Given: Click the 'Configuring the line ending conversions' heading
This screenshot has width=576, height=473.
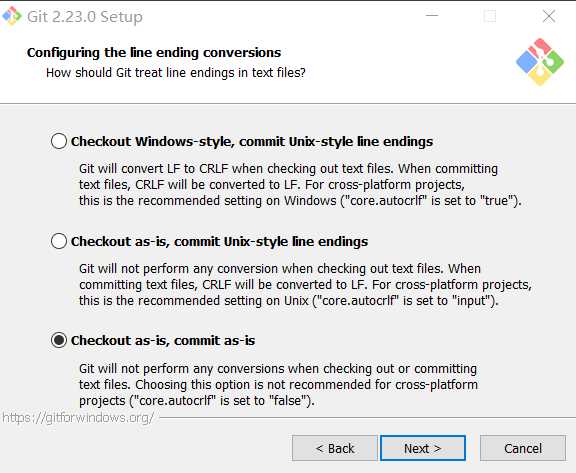Looking at the screenshot, I should tap(154, 53).
